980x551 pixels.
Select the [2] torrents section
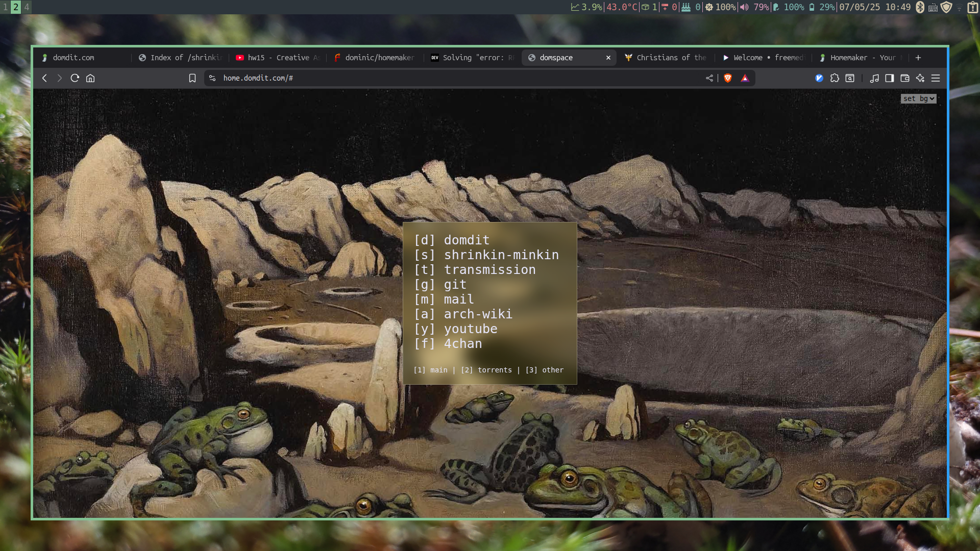(x=486, y=370)
